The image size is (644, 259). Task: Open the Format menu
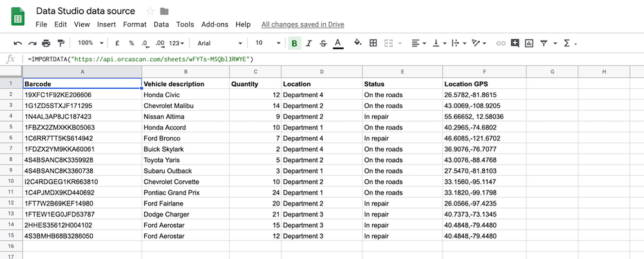135,24
